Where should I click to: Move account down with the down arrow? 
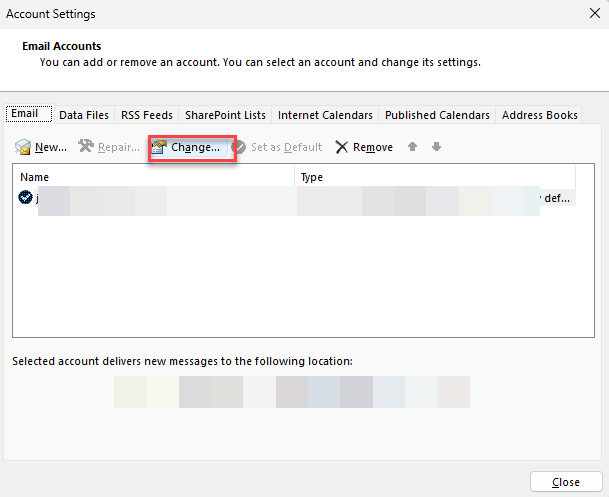point(437,147)
